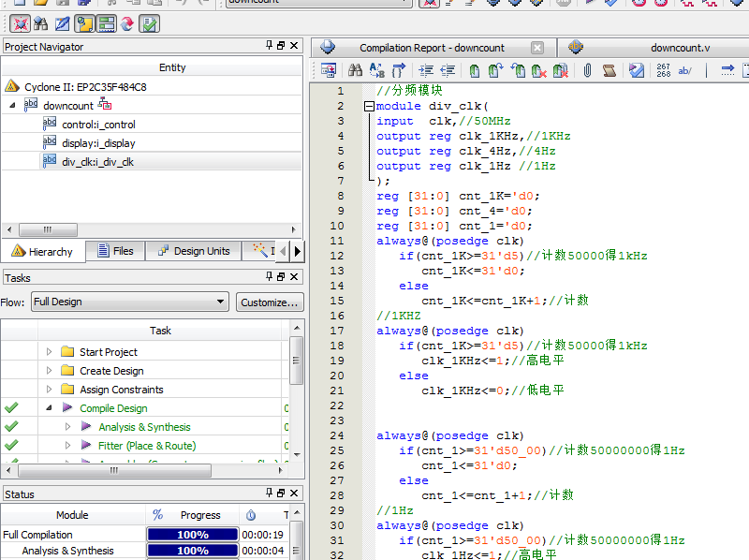
Task: Expand the Analysis & Synthesis task
Action: coord(67,427)
